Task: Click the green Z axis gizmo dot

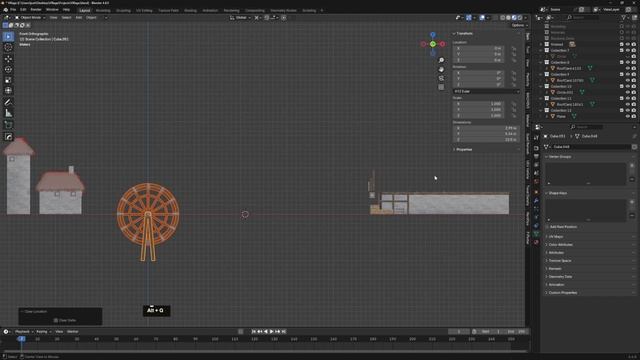Action: 433,44
